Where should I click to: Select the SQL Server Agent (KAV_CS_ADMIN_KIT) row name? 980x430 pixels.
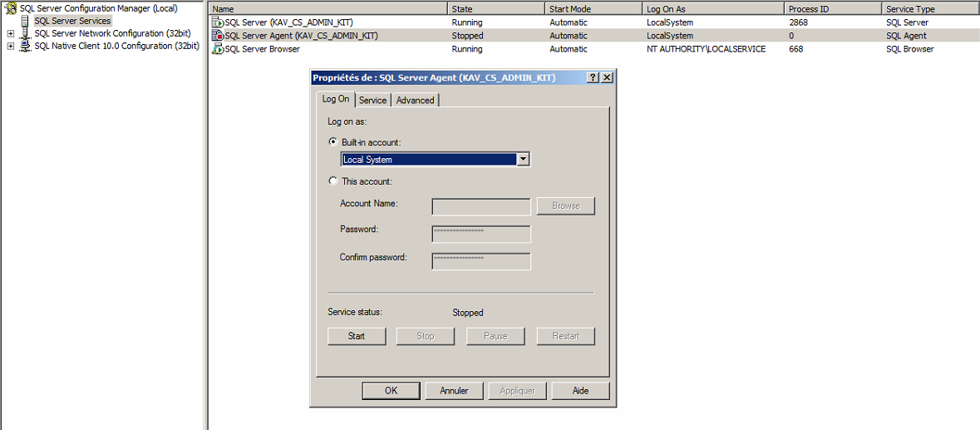click(x=301, y=36)
